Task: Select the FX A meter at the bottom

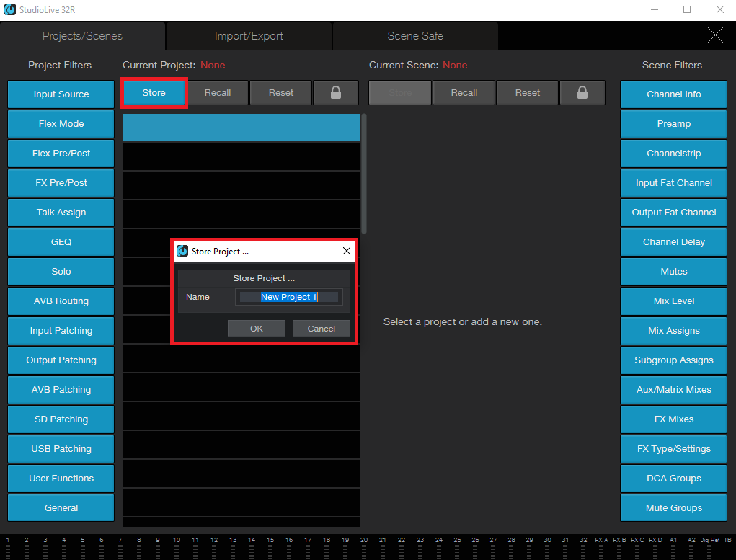Action: point(601,547)
